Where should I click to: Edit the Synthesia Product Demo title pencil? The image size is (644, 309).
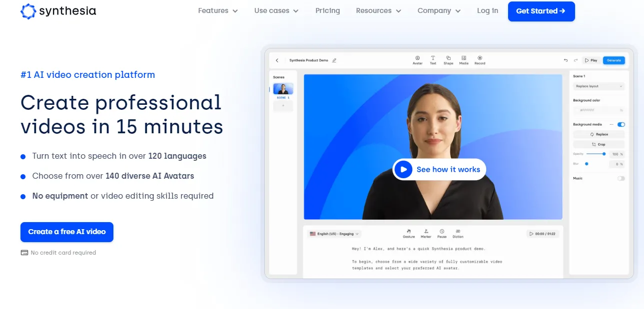click(x=334, y=60)
